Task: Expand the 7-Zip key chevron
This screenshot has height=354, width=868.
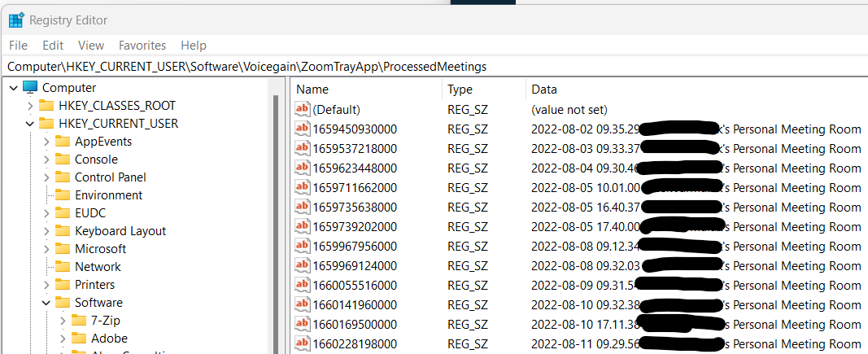Action: (x=63, y=320)
